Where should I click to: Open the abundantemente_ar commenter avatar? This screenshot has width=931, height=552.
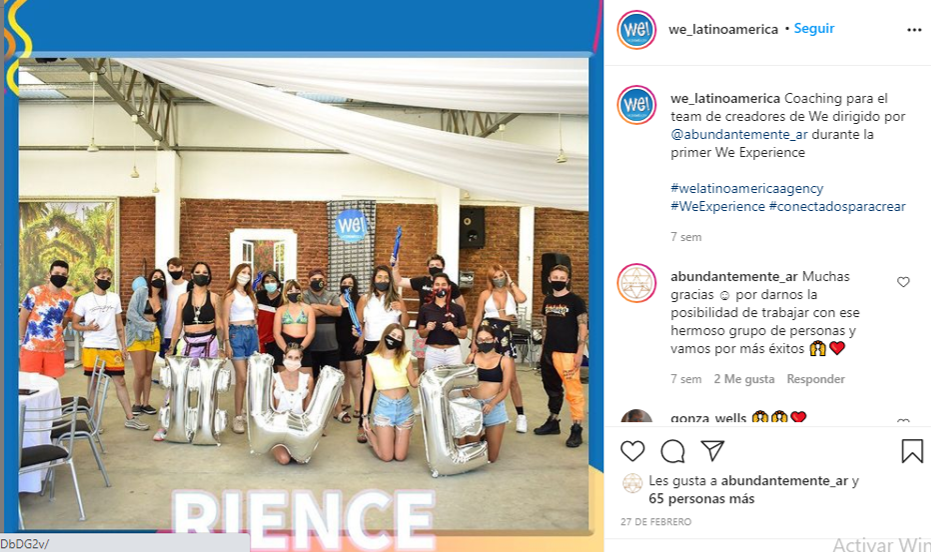pyautogui.click(x=636, y=283)
